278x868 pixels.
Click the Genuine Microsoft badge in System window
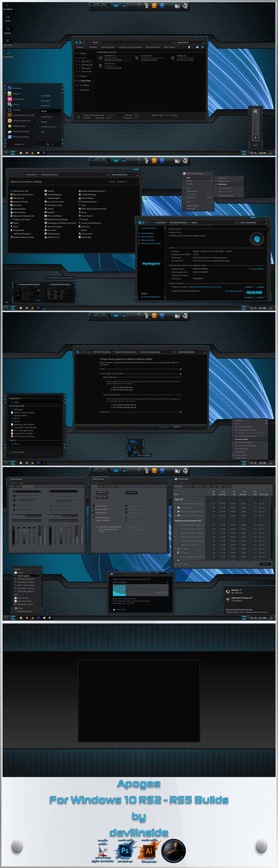[254, 291]
